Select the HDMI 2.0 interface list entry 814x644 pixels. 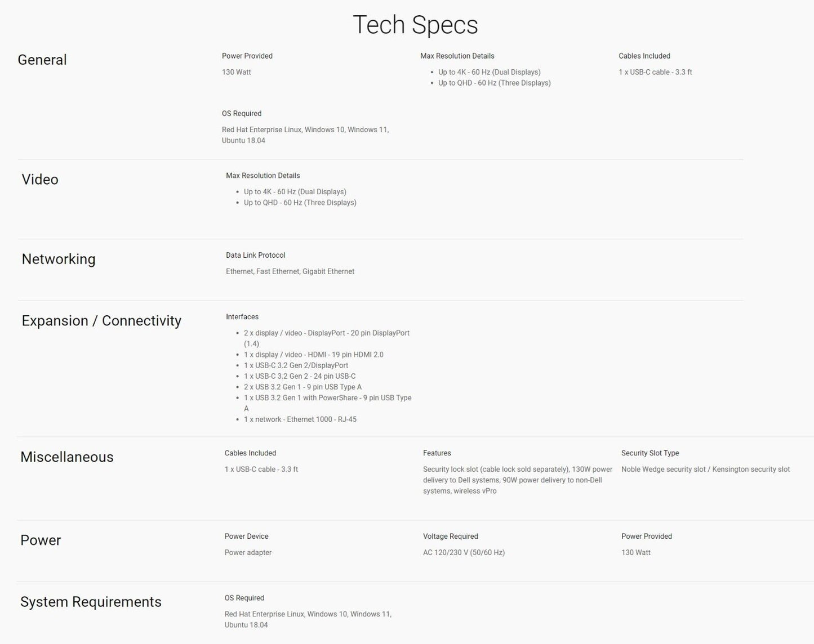click(x=314, y=355)
